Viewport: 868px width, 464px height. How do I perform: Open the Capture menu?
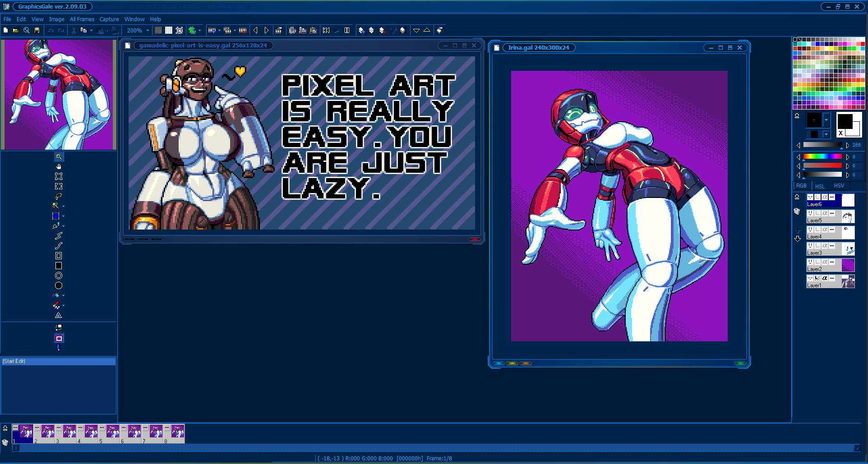109,19
